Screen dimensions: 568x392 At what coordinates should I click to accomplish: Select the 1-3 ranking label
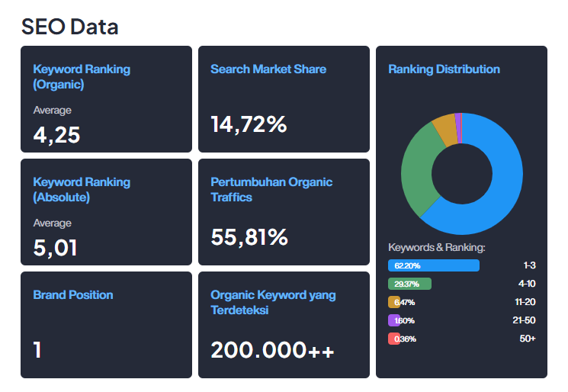[530, 265]
